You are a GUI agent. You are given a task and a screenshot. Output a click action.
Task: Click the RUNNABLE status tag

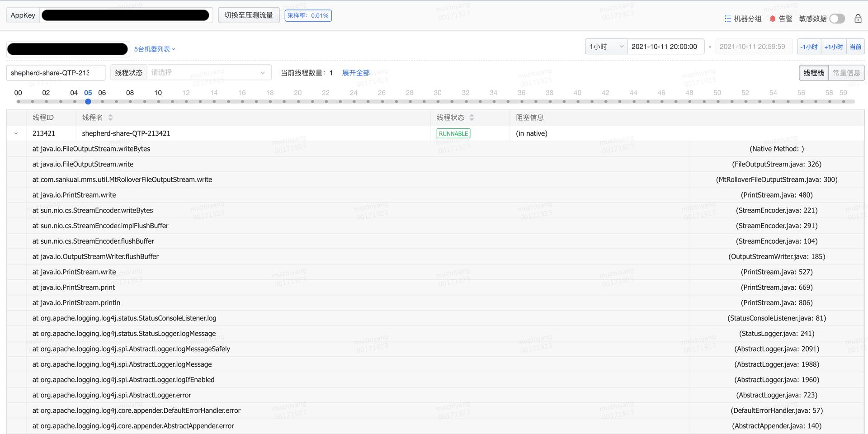[x=453, y=133]
